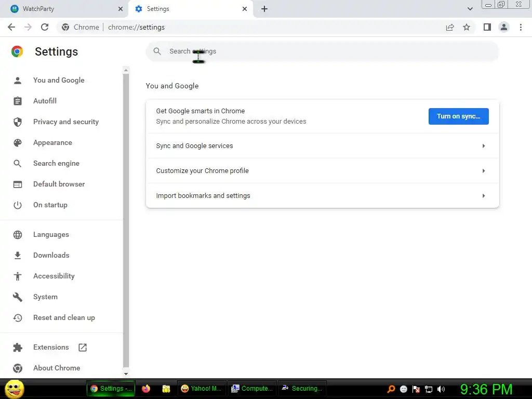This screenshot has width=532, height=399.
Task: Open Chrome's three-dot menu
Action: coord(521,27)
